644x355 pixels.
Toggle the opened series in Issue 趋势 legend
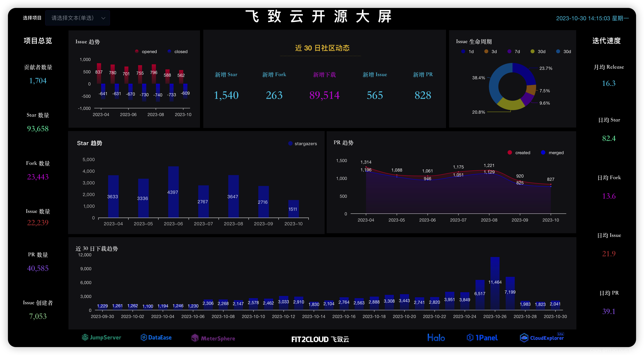(146, 52)
